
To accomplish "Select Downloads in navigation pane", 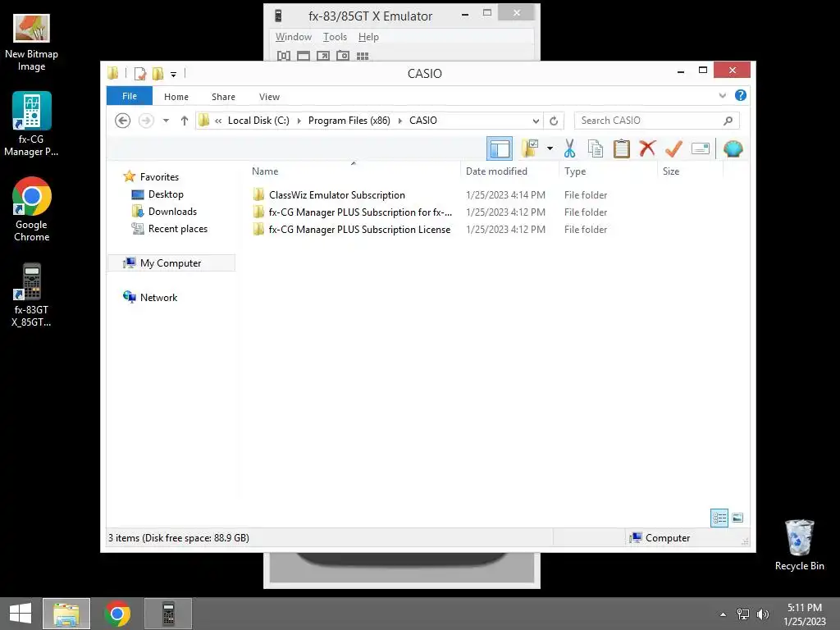I will 172,212.
